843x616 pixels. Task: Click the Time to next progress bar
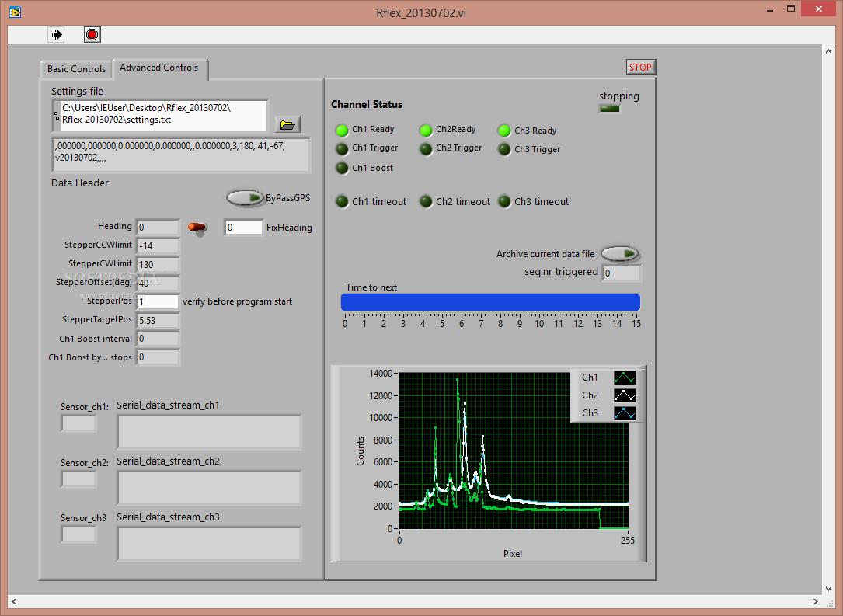point(490,302)
